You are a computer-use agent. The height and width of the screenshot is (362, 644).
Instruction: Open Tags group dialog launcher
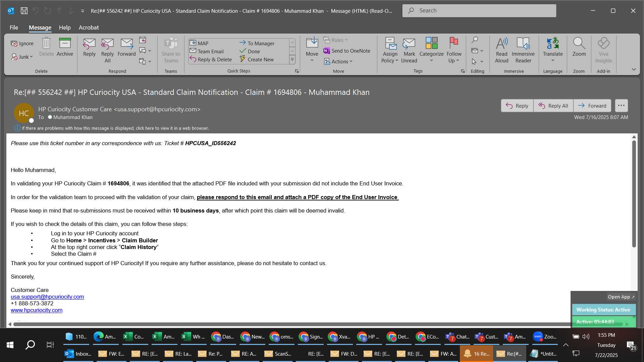coord(463,71)
